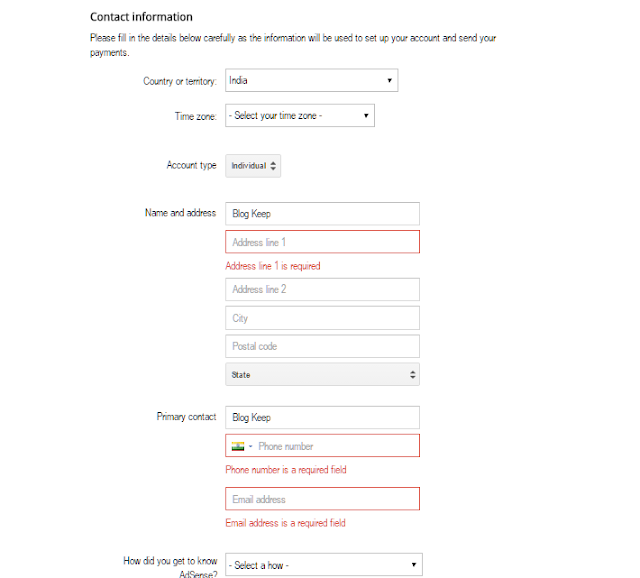Click the email address required error message
The width and height of the screenshot is (640, 578).
point(286,523)
